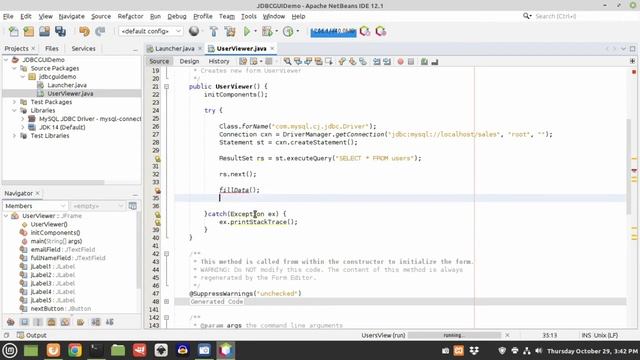The image size is (640, 360).
Task: Click the New File toolbar icon
Action: pos(13,31)
